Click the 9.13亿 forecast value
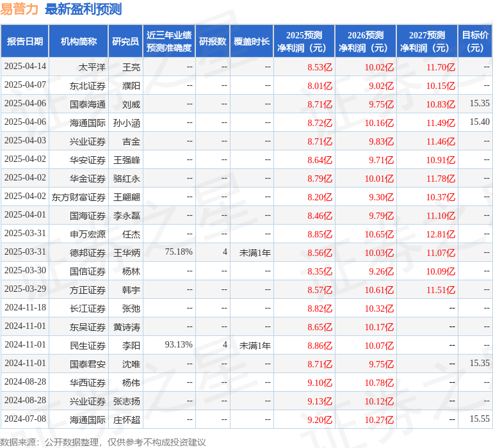Viewport: 493px width, 448px height. pos(319,401)
